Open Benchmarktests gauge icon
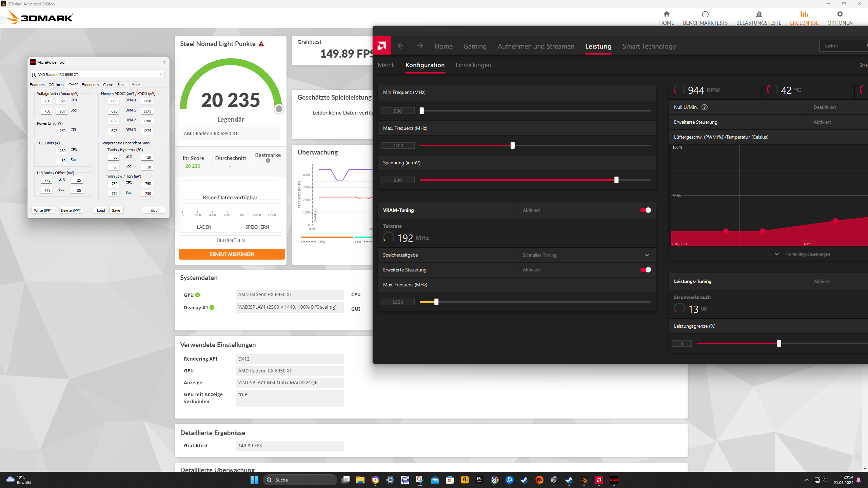This screenshot has height=488, width=868. pyautogui.click(x=705, y=14)
